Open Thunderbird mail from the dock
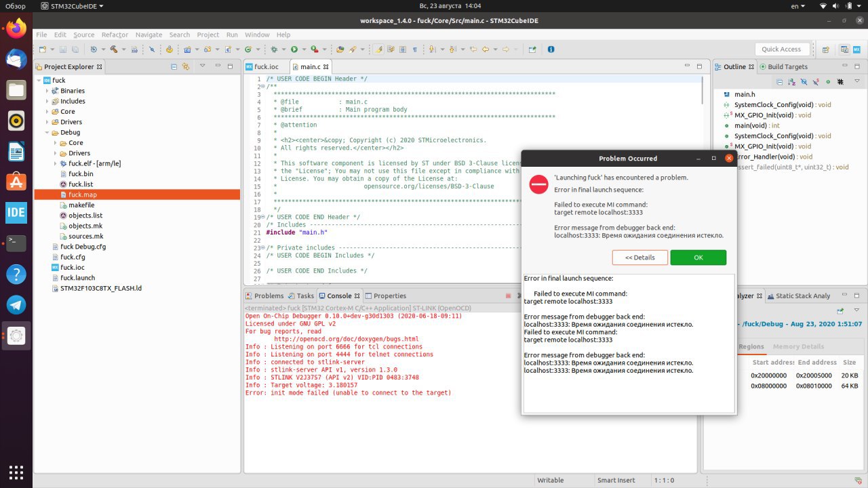The height and width of the screenshot is (488, 868). coord(16,59)
